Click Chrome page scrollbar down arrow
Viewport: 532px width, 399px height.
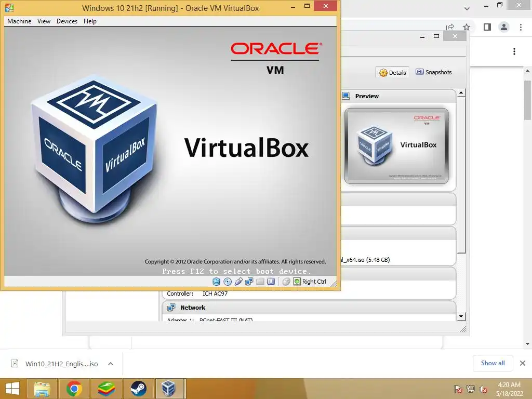[x=528, y=344]
